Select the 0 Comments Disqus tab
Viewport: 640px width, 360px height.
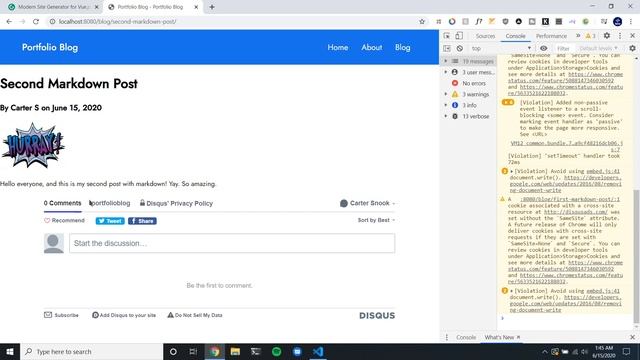(62, 203)
